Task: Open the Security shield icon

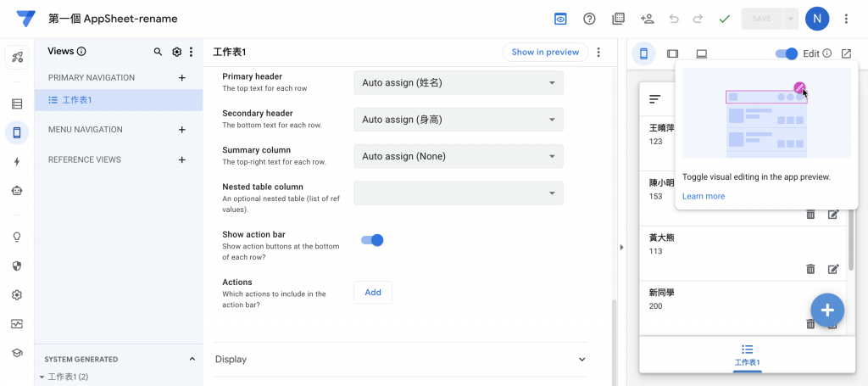Action: (17, 266)
